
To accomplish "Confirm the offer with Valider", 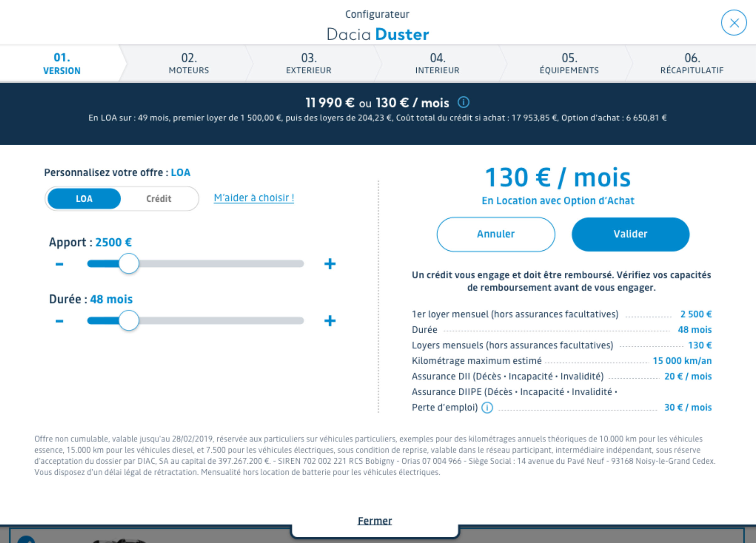I will 631,234.
